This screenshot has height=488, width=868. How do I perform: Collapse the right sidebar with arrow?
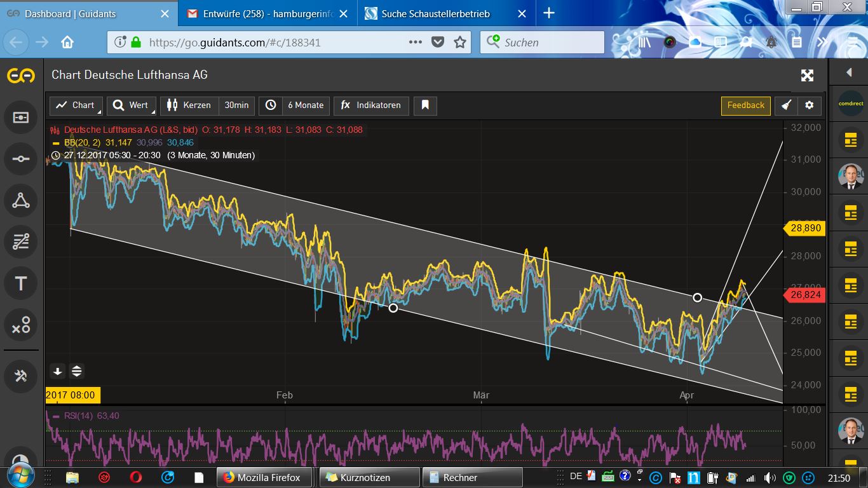tap(848, 73)
